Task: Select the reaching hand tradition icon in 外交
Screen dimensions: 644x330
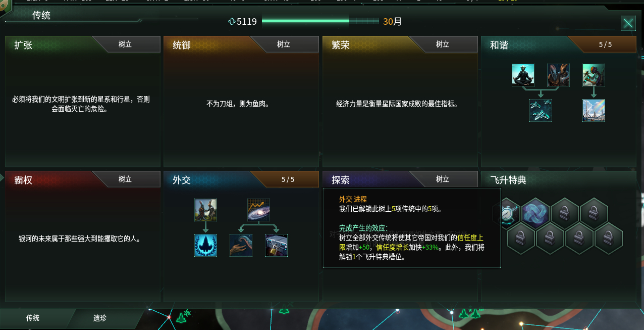Action: click(241, 245)
